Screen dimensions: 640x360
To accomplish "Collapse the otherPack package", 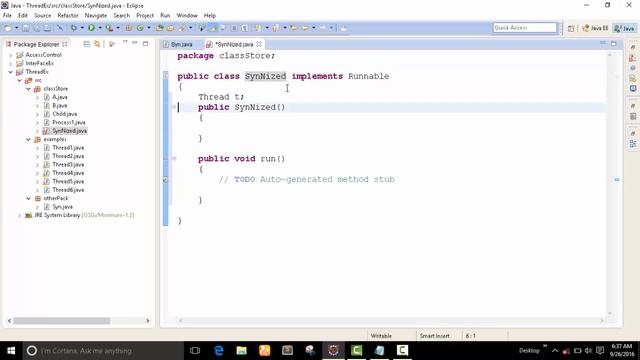I will pyautogui.click(x=29, y=198).
